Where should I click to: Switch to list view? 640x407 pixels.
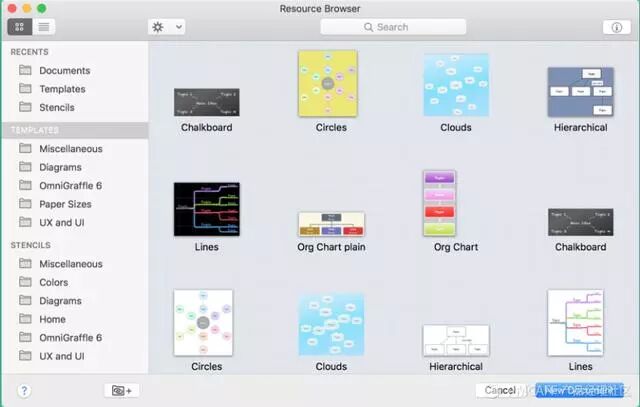pos(44,27)
